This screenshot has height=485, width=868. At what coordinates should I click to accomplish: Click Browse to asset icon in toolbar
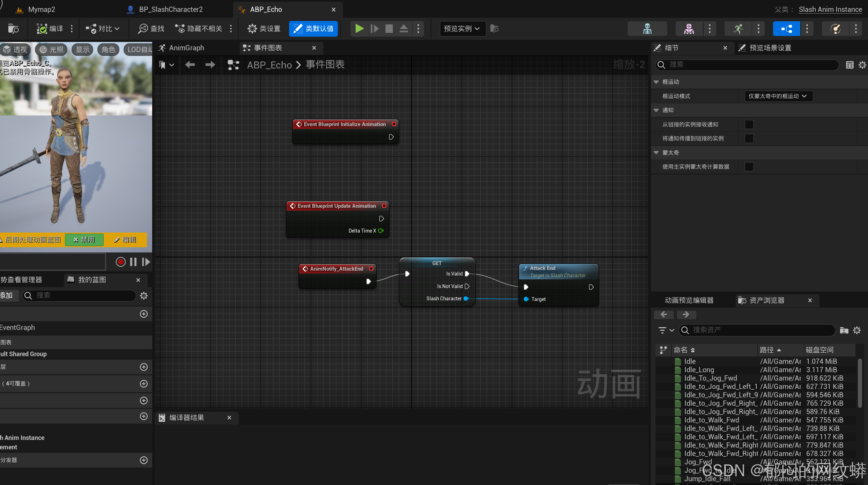click(x=13, y=29)
